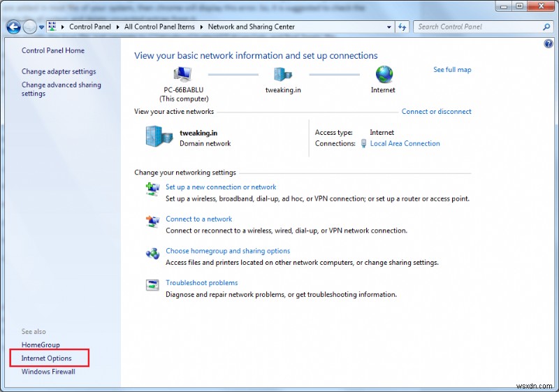
Task: Open Local Area Connection link
Action: pyautogui.click(x=405, y=144)
